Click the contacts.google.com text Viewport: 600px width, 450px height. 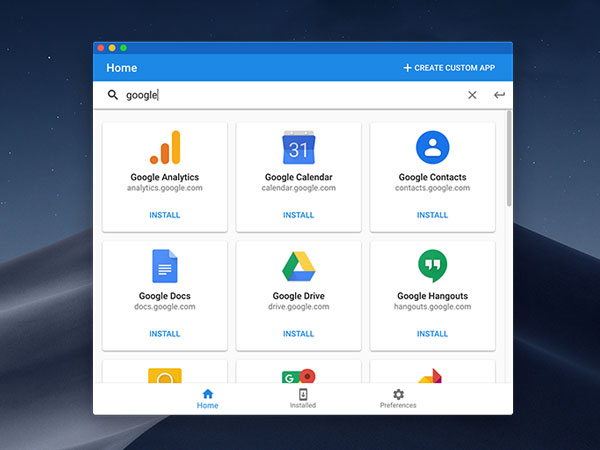pyautogui.click(x=432, y=188)
